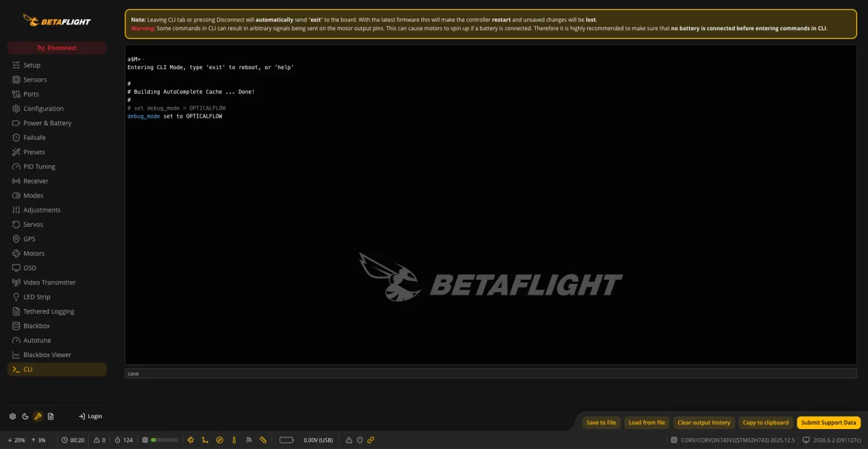The image size is (868, 449).
Task: Go to Modes in the sidebar
Action: pyautogui.click(x=57, y=195)
